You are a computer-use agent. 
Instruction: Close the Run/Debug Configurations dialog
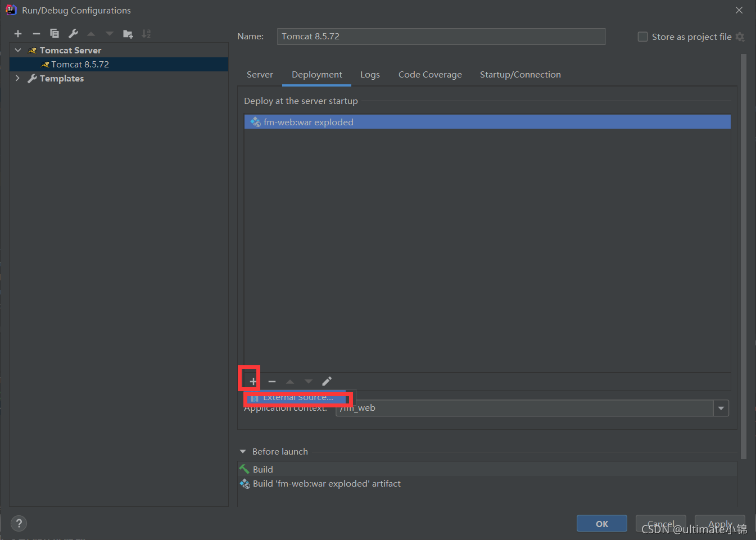point(739,10)
